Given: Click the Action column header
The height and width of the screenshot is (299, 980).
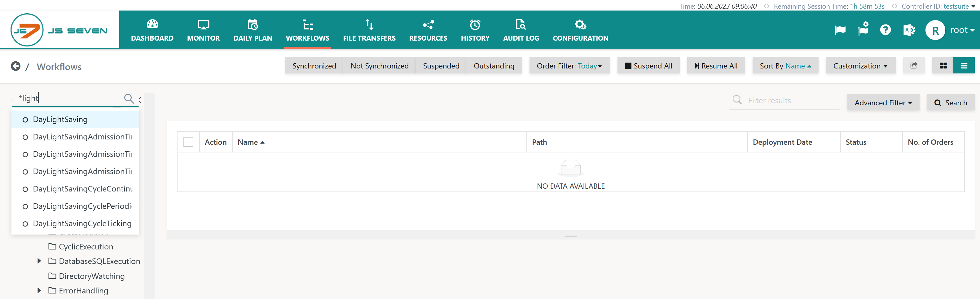Looking at the screenshot, I should (x=215, y=142).
